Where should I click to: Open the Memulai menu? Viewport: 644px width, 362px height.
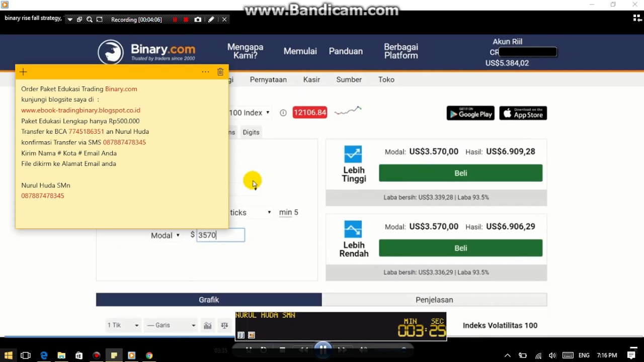coord(300,51)
